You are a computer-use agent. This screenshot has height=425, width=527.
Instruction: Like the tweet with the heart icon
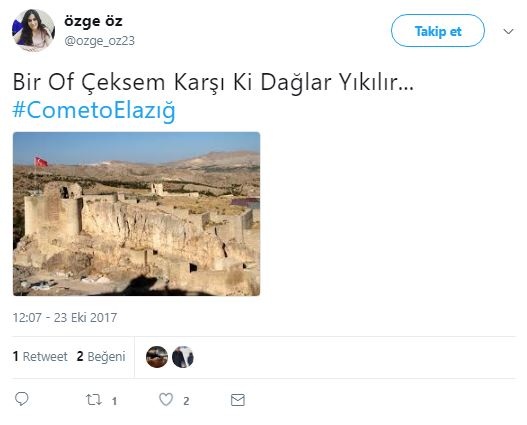click(x=166, y=399)
